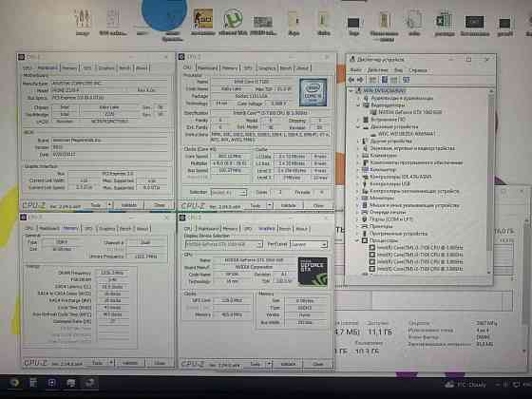Click the Порты (COM и LPT) category icon

point(365,219)
